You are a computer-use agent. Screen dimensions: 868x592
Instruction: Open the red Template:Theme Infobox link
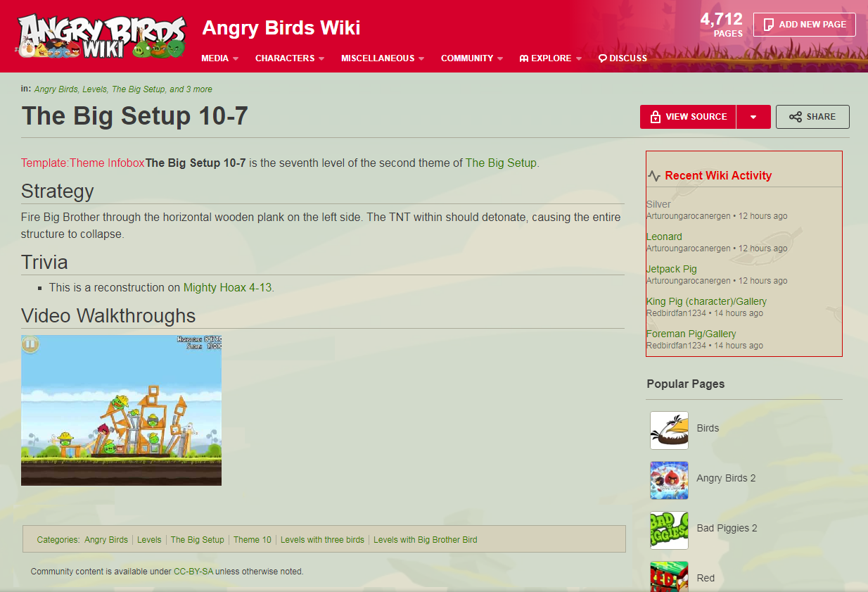[83, 163]
